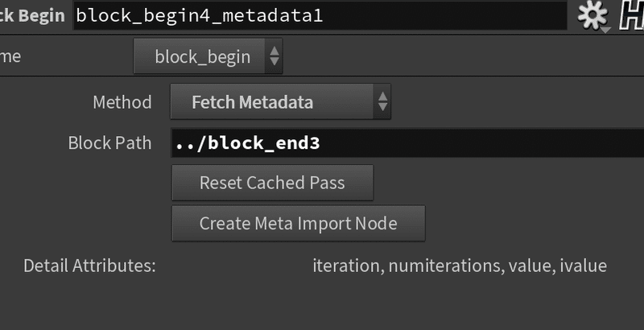Click the Method parameter label
Viewport: 644px width, 330px height.
(122, 102)
